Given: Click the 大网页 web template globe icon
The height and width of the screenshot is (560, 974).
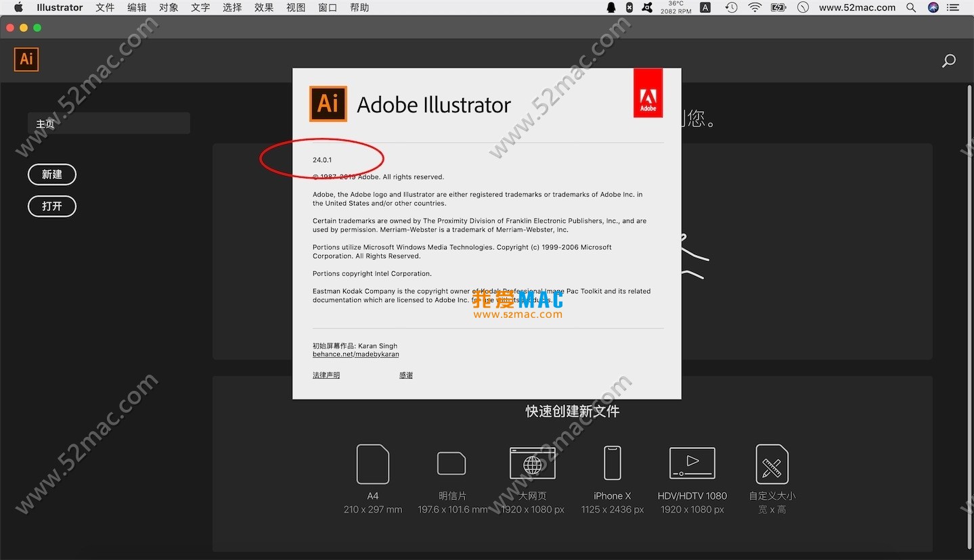Looking at the screenshot, I should 532,463.
